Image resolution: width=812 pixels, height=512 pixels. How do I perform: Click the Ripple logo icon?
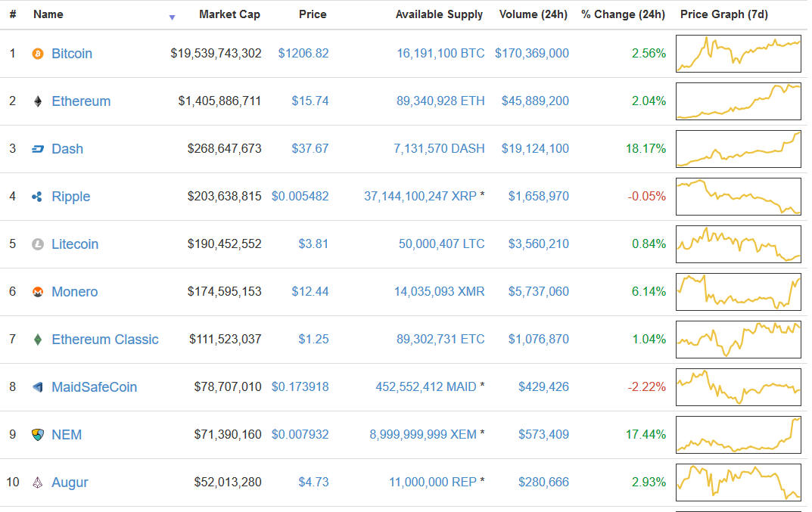pos(38,197)
